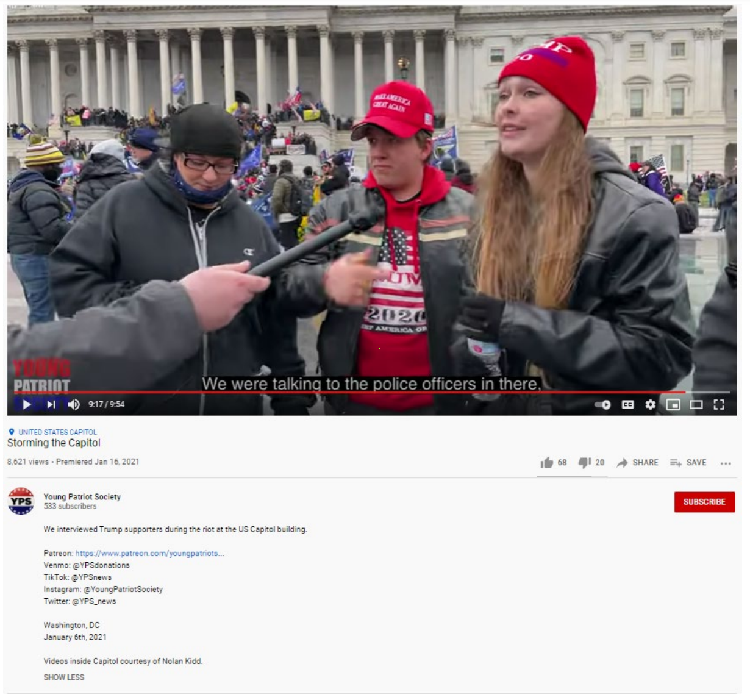
Task: Like the video with thumbs up
Action: tap(554, 463)
